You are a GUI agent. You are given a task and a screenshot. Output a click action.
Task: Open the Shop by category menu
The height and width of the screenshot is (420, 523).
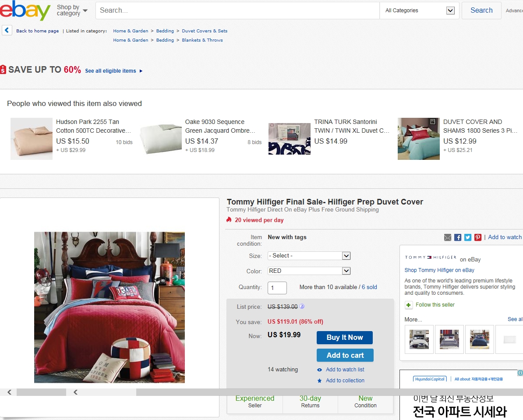[x=72, y=11]
